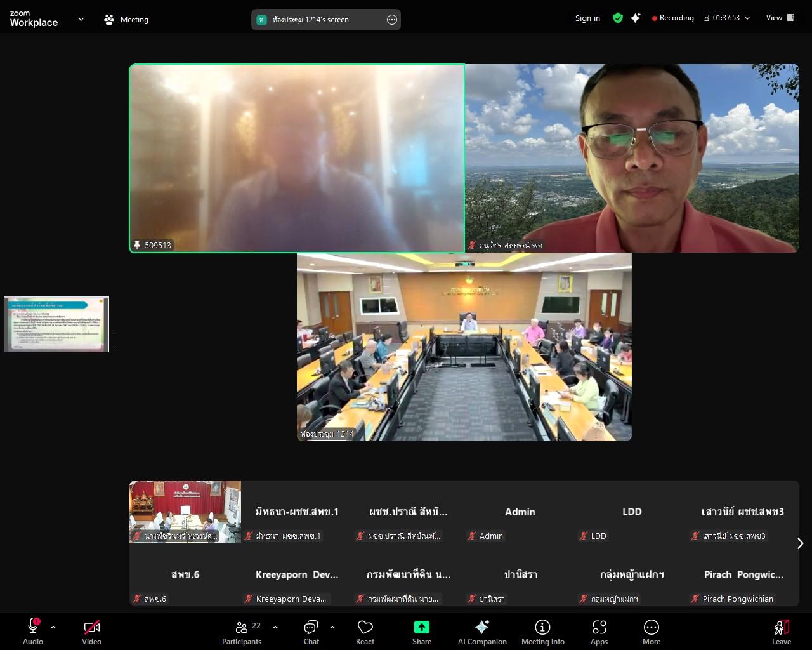Expand audio settings arrow next to Audio
The width and height of the screenshot is (812, 650).
(x=53, y=627)
